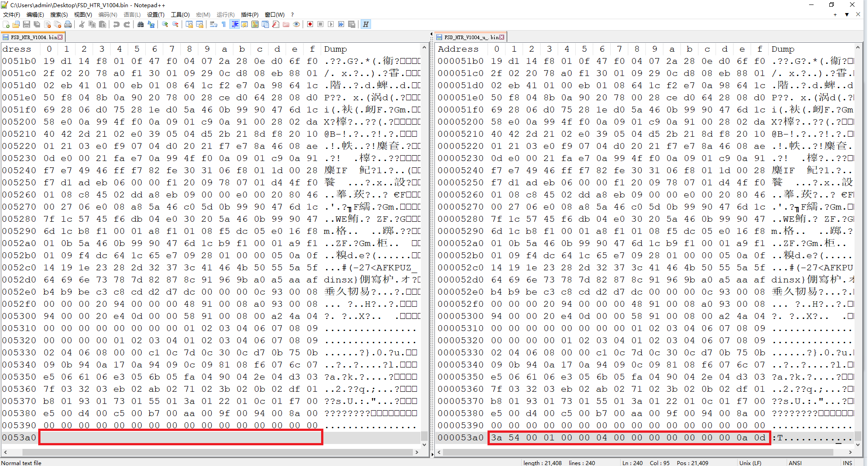Click the Cut scissors icon
The height and width of the screenshot is (466, 868).
[82, 24]
